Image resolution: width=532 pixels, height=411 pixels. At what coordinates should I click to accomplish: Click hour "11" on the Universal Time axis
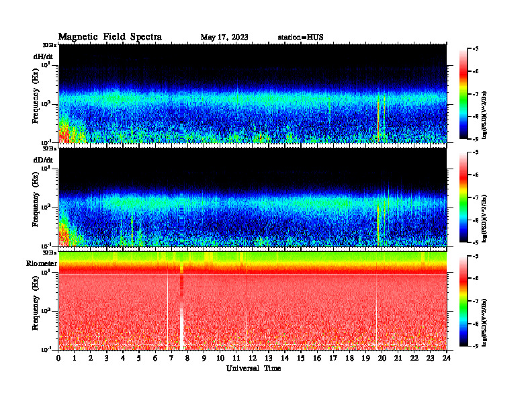click(236, 358)
